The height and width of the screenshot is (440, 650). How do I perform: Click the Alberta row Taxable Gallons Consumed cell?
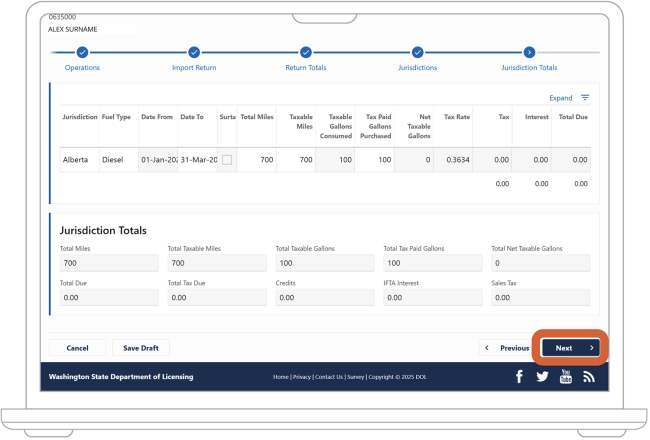pos(335,160)
